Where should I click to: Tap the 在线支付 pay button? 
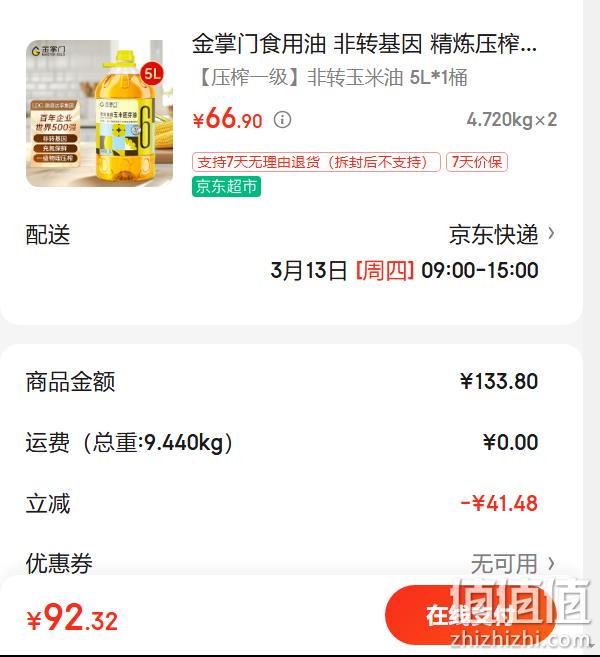point(470,615)
